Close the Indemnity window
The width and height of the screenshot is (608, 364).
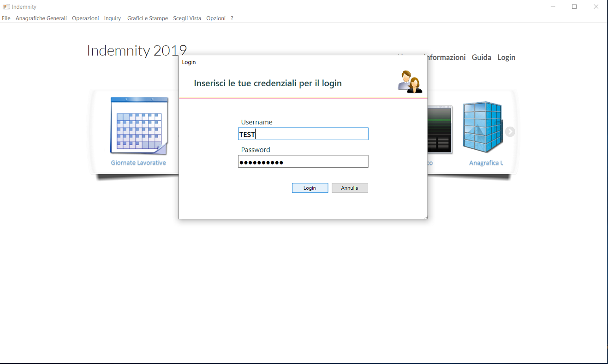pos(596,6)
